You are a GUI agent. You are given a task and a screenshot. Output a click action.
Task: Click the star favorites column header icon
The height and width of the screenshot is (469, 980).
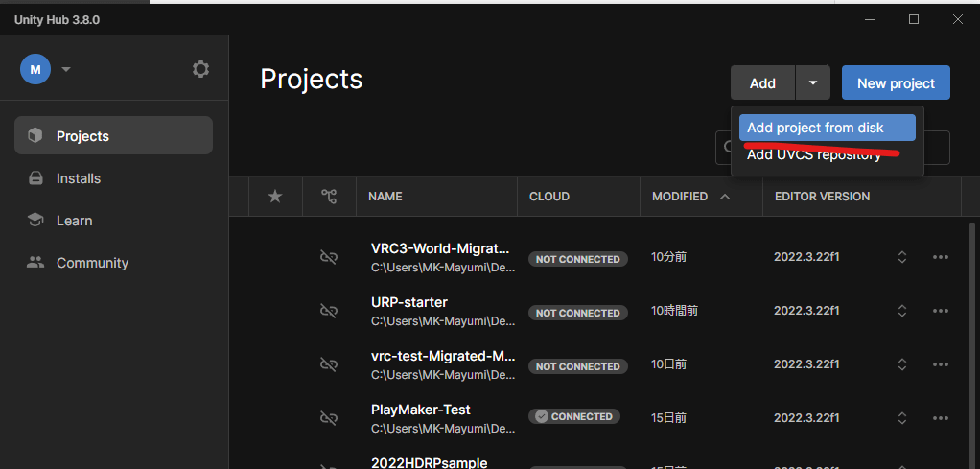pos(275,197)
